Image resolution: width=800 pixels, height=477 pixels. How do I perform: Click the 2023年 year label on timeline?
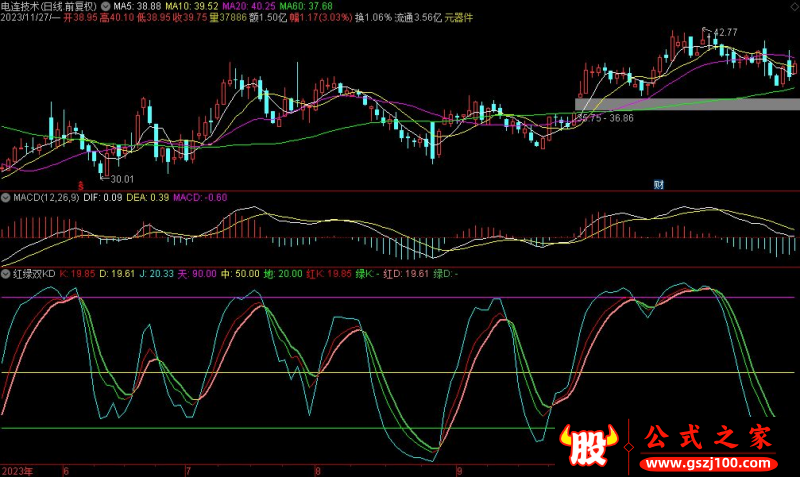point(16,470)
